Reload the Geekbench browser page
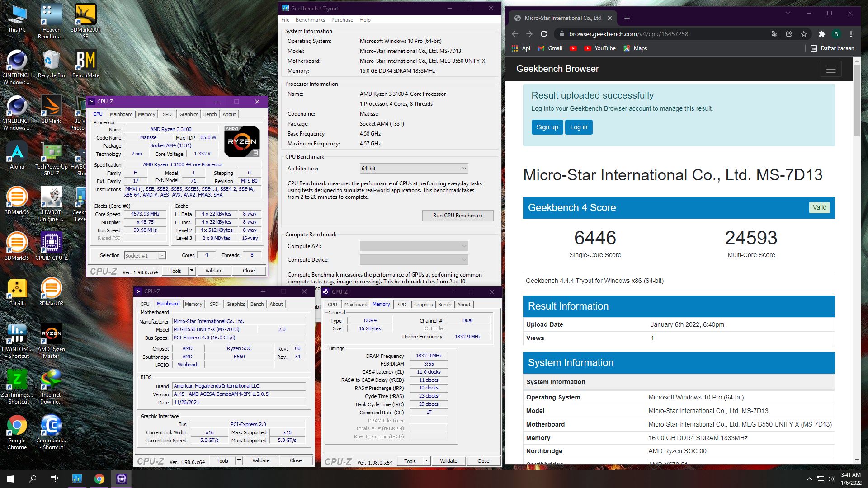Viewport: 868px width, 488px height. coord(544,34)
